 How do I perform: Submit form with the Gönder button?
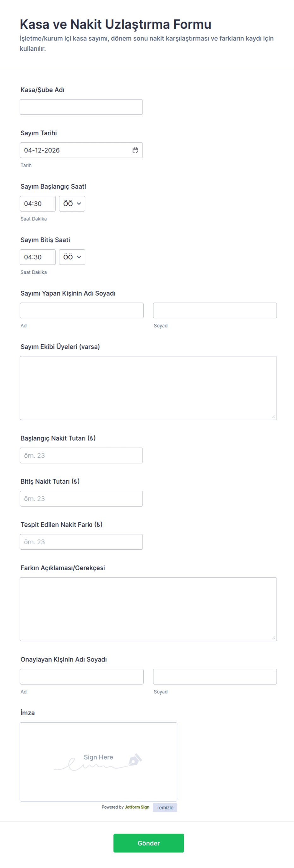click(148, 843)
